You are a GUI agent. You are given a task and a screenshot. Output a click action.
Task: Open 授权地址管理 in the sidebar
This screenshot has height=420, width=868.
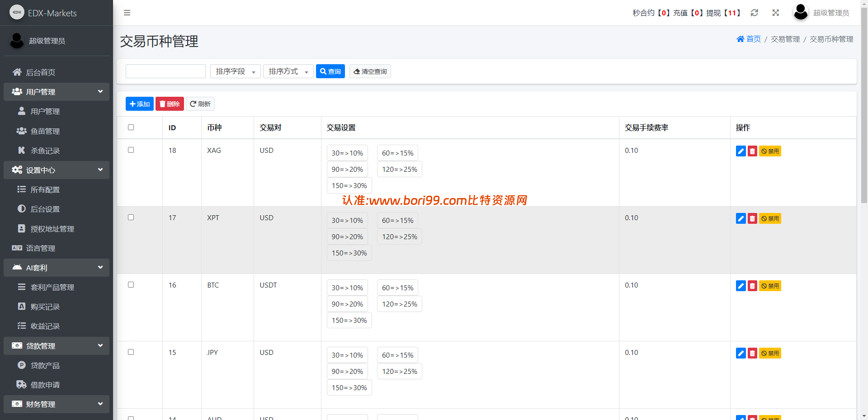pos(57,229)
